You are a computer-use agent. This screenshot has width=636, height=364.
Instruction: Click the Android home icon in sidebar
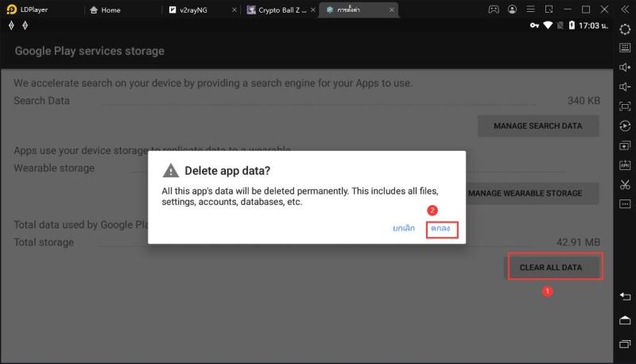[625, 320]
